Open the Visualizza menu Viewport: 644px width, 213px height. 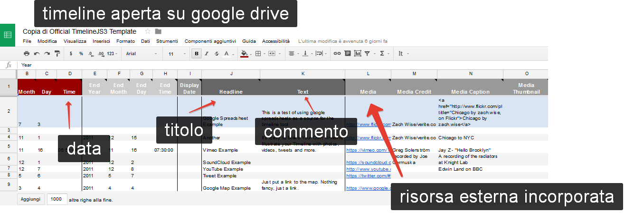tap(75, 41)
